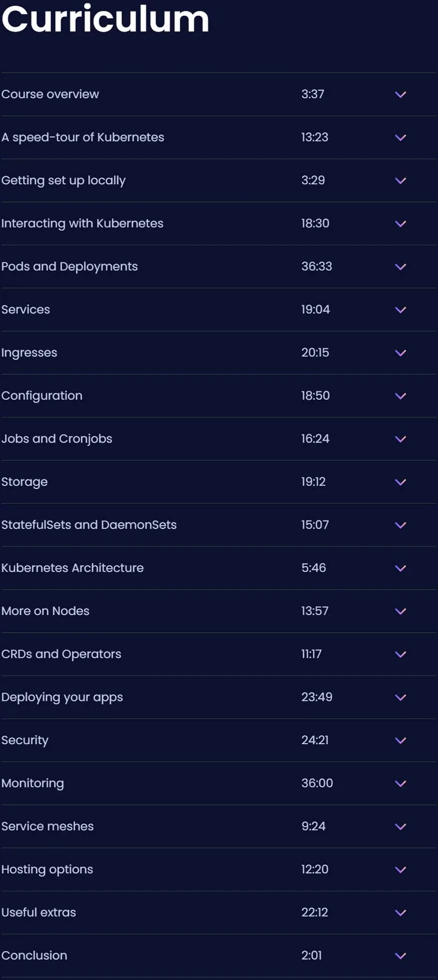Expand Service meshes using its chevron

pyautogui.click(x=400, y=827)
